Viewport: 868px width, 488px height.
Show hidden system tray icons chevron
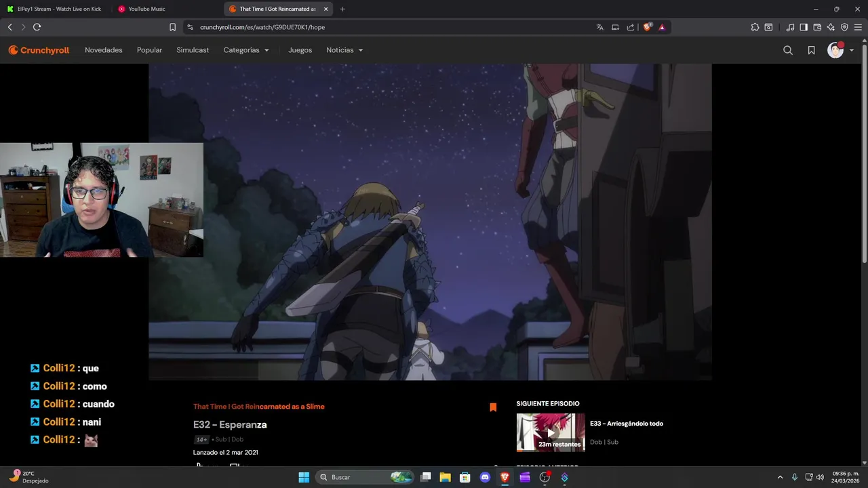click(780, 477)
